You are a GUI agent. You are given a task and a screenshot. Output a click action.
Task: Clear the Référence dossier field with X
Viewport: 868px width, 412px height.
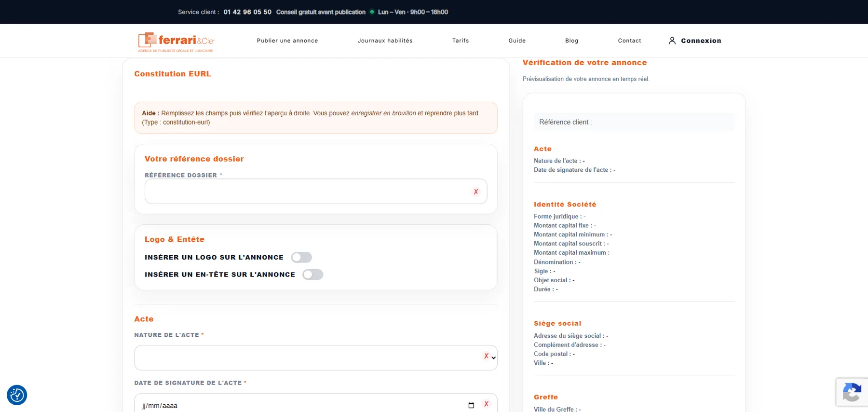[x=476, y=192]
